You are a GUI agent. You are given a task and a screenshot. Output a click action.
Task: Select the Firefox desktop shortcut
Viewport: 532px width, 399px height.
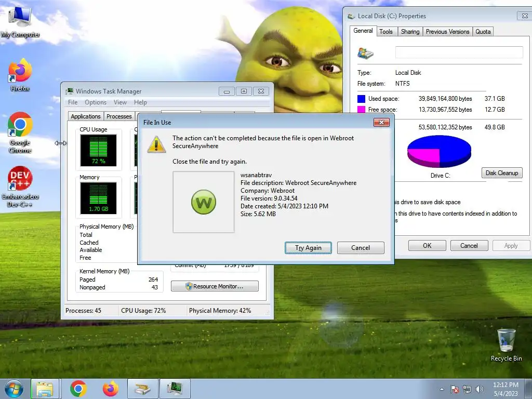[x=20, y=75]
